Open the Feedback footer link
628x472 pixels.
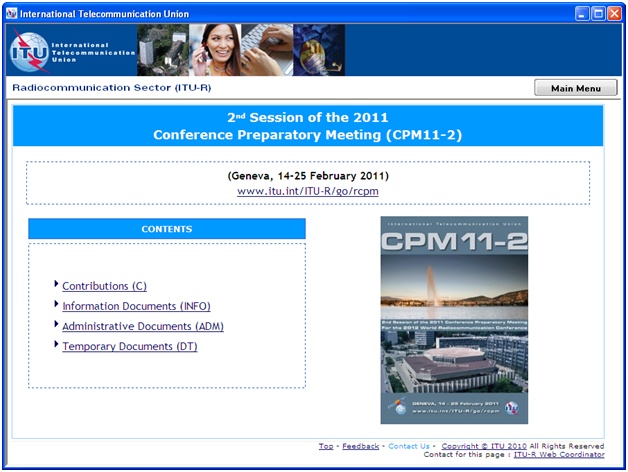[x=360, y=446]
